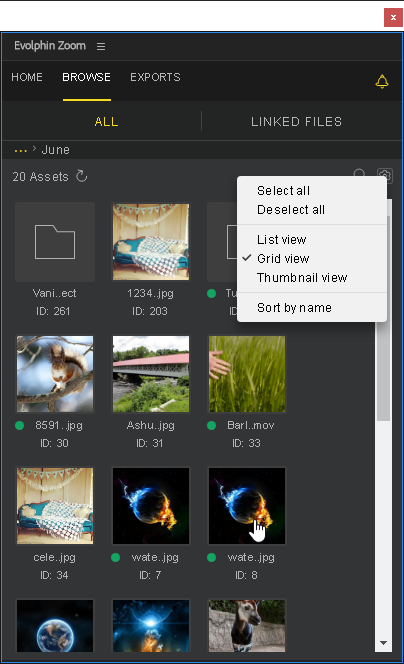Select the Earth globe thumbnail
This screenshot has width=404, height=664.
55,625
